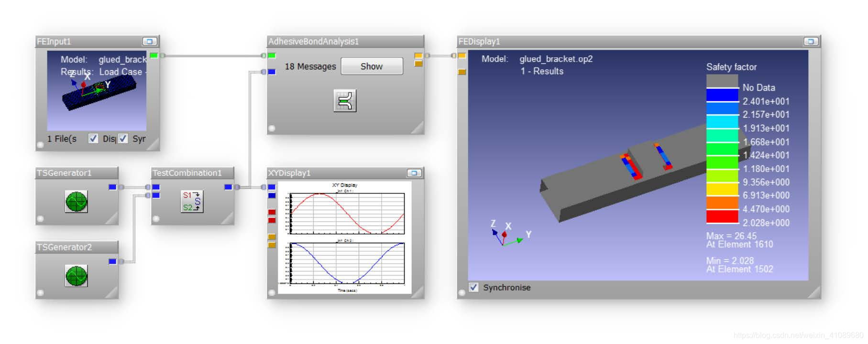Open the TestCombination1 S1 S2 icon
868x344 pixels.
pos(192,201)
